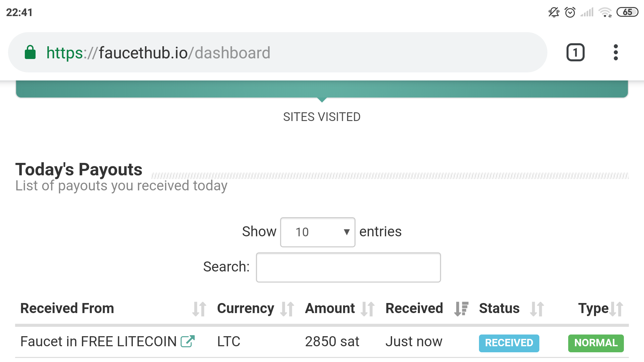Sort by the Received From column arrows
The width and height of the screenshot is (644, 362).
pyautogui.click(x=199, y=309)
